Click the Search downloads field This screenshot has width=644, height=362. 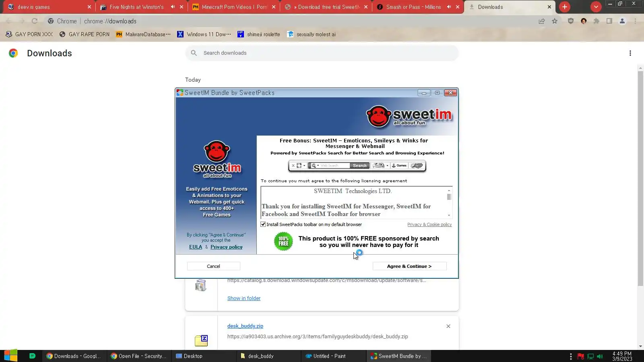(322, 53)
